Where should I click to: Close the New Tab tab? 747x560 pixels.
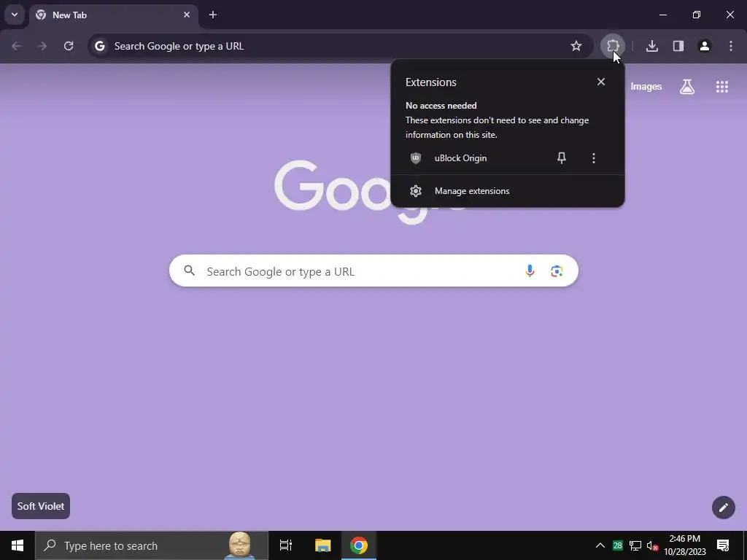pyautogui.click(x=187, y=15)
